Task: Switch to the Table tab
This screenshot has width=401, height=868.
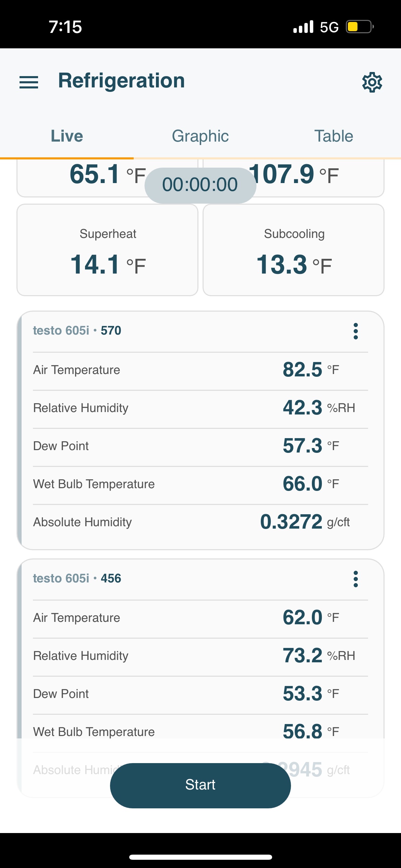Action: coord(334,136)
